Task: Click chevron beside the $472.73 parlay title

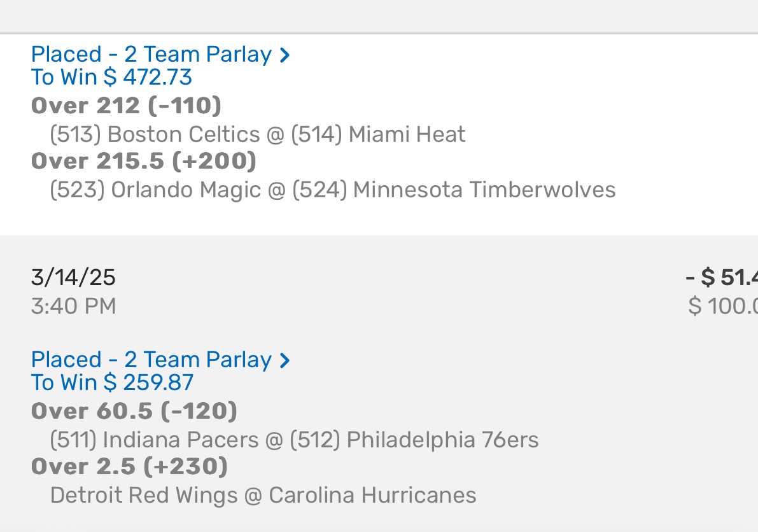Action: coord(285,55)
